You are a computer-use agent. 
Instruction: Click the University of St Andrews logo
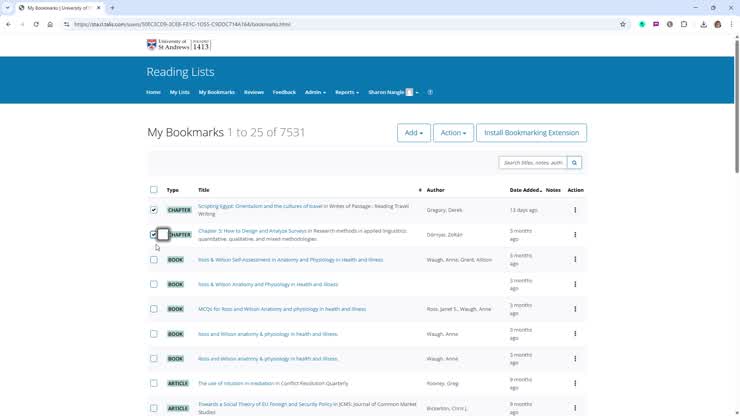[x=179, y=45]
